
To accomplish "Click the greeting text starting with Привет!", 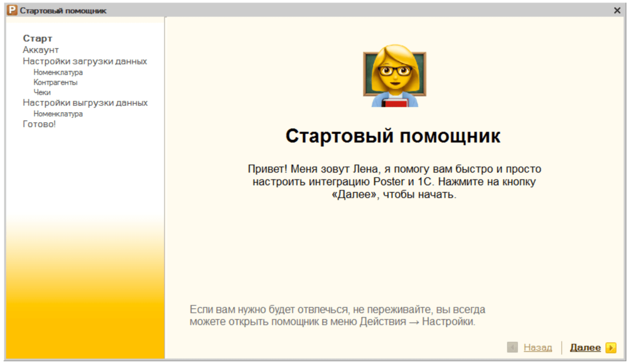I will click(394, 182).
